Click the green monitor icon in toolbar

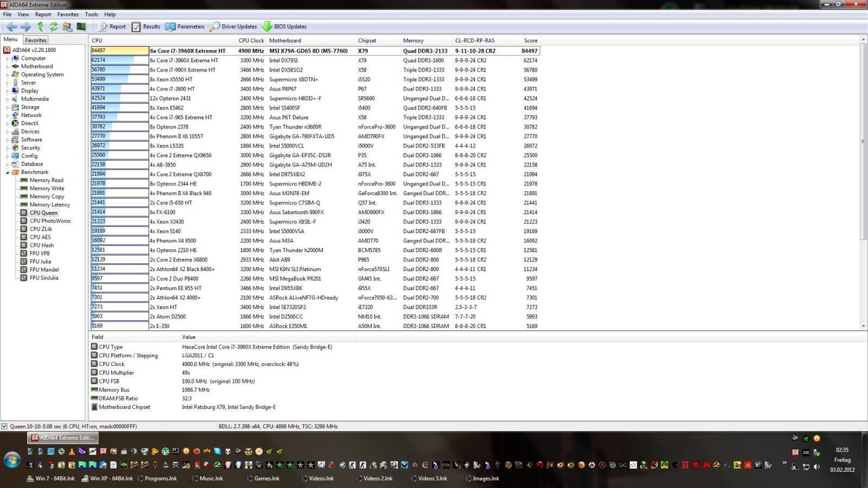81,27
